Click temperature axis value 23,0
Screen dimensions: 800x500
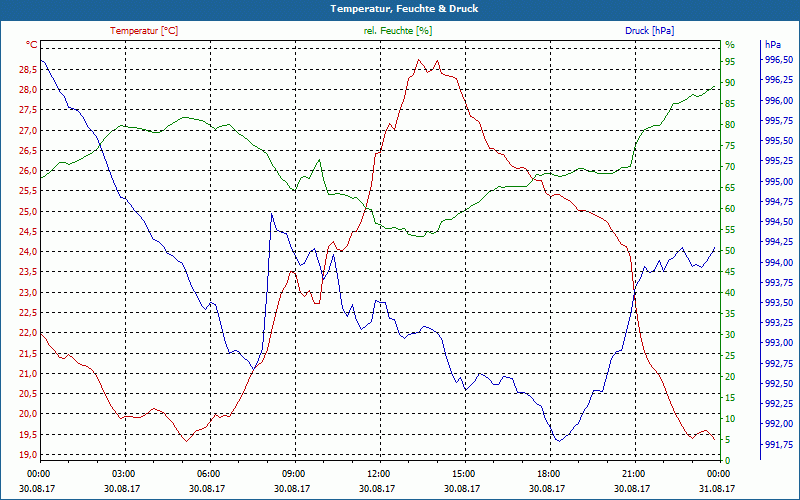[28, 292]
